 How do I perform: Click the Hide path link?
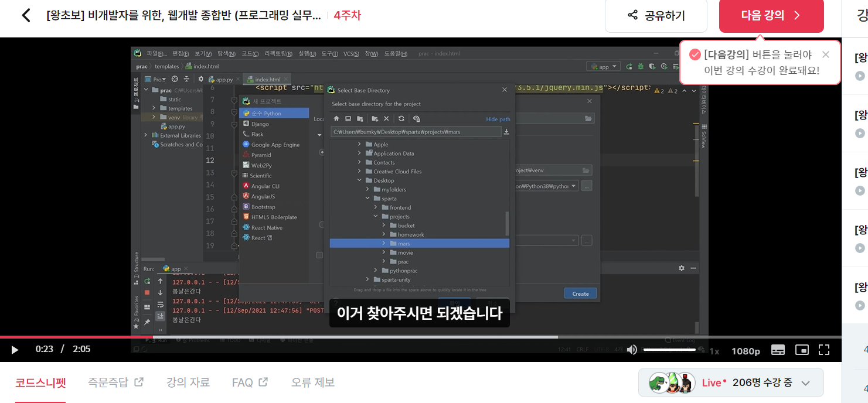(x=498, y=119)
